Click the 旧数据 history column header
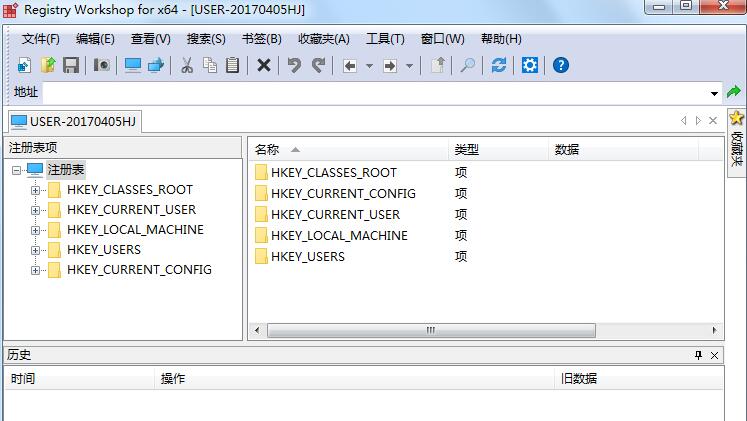This screenshot has width=747, height=421. 638,379
